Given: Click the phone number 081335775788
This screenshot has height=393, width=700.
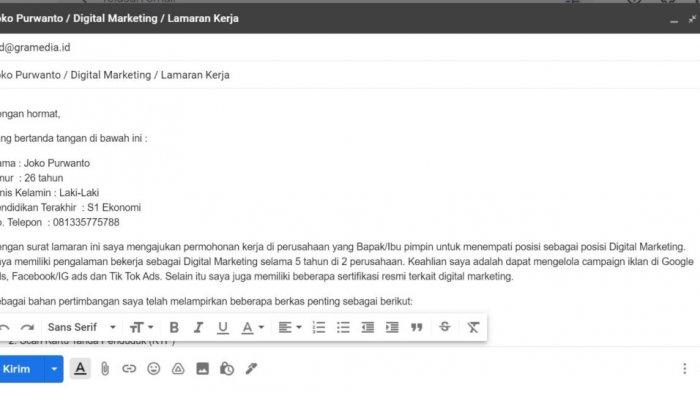Looking at the screenshot, I should (86, 222).
